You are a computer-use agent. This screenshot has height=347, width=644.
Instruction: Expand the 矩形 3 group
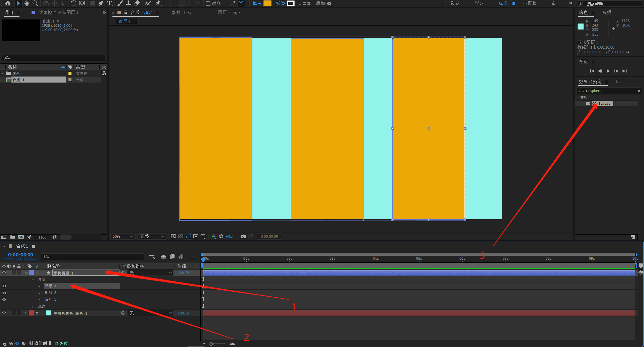39,286
